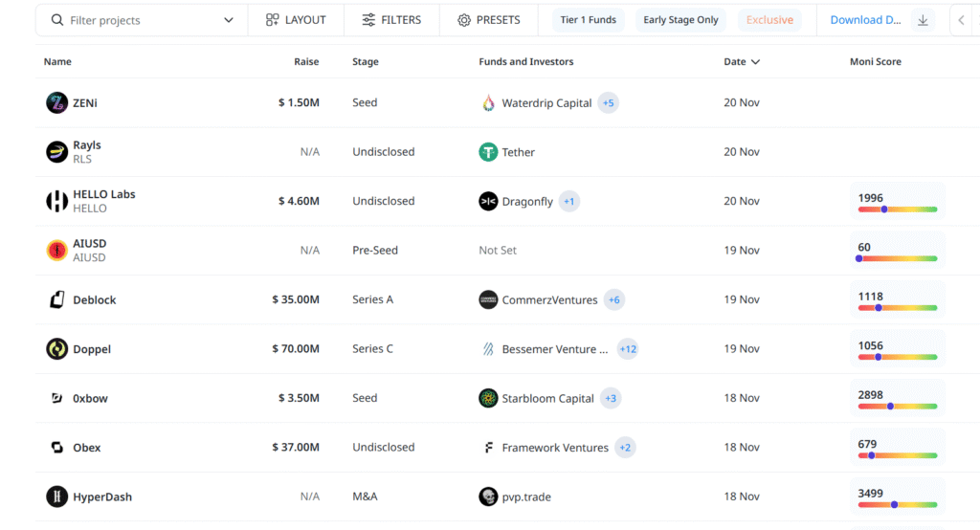Click the Bessemer Venture fund icon
Viewport: 980px width, 530px height.
pos(488,349)
